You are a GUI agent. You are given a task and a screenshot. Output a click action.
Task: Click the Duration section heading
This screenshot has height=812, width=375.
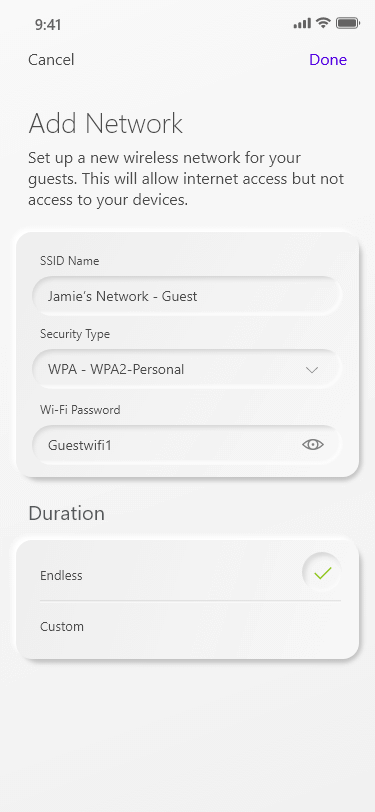(x=66, y=513)
